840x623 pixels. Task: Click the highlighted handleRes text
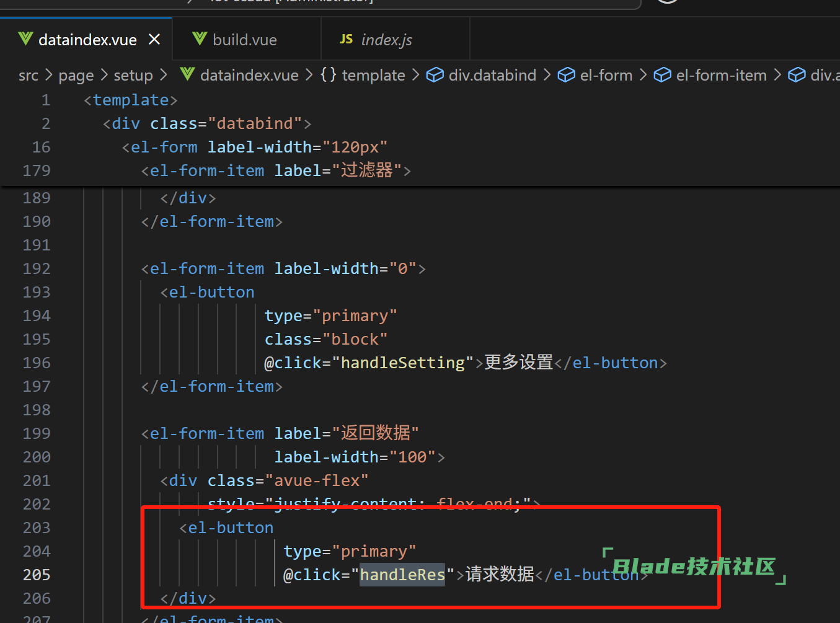pyautogui.click(x=402, y=575)
